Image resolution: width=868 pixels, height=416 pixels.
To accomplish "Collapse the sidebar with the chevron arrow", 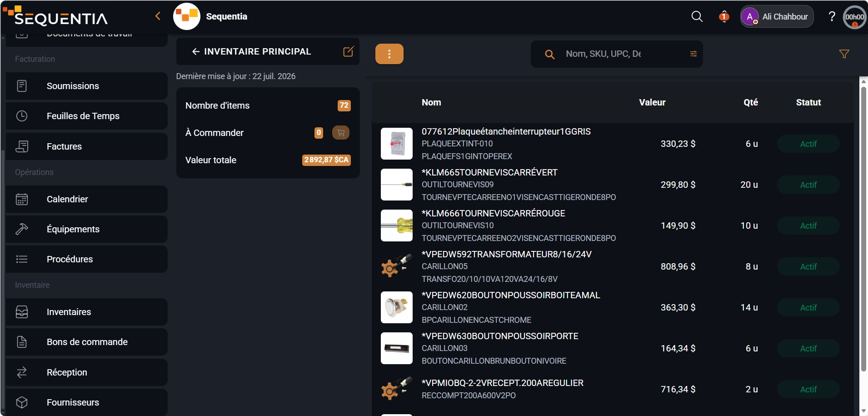I will pyautogui.click(x=158, y=16).
